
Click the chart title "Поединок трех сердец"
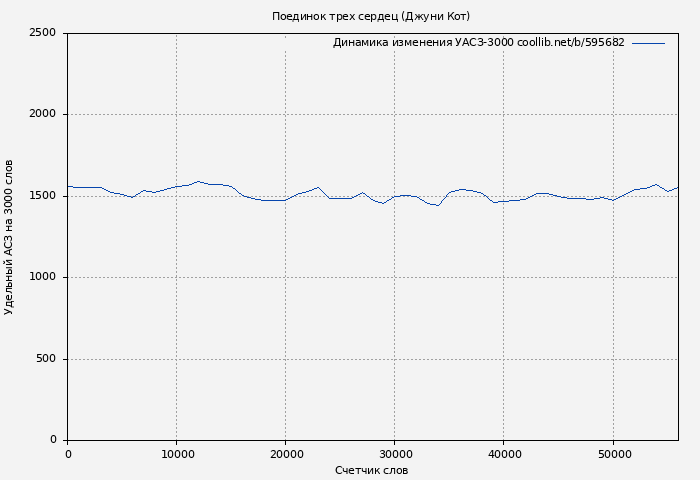[x=335, y=16]
